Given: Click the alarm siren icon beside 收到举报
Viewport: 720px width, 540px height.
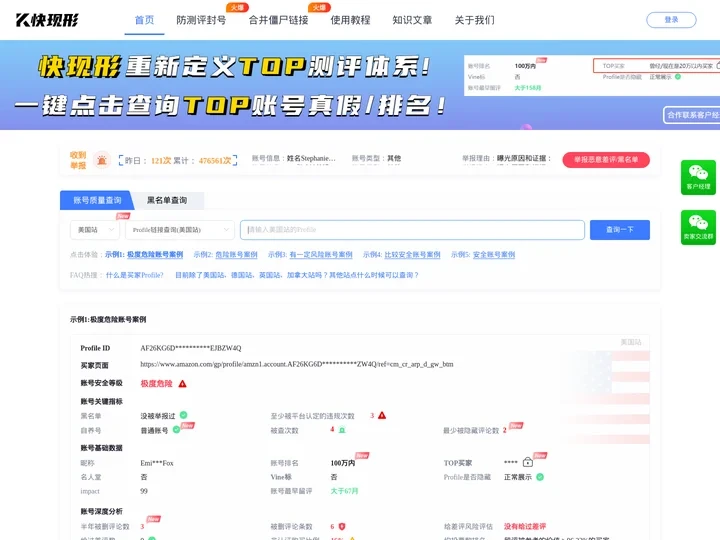Looking at the screenshot, I should pyautogui.click(x=101, y=160).
